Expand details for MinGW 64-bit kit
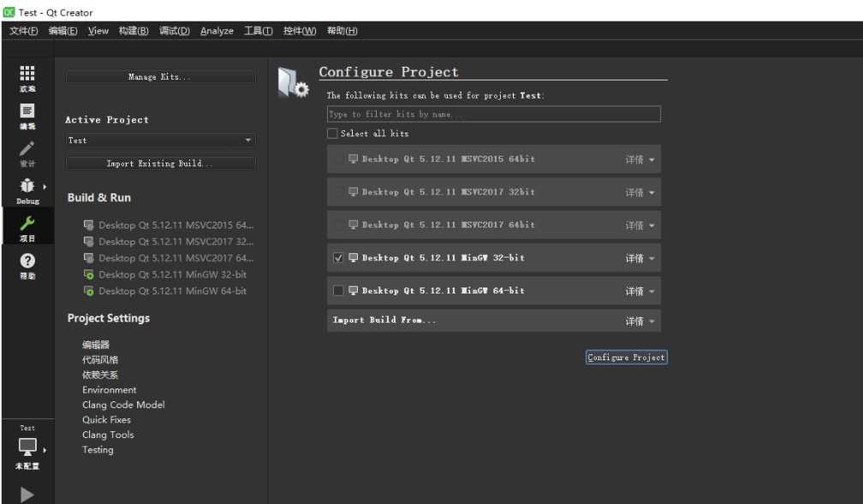 pos(640,292)
